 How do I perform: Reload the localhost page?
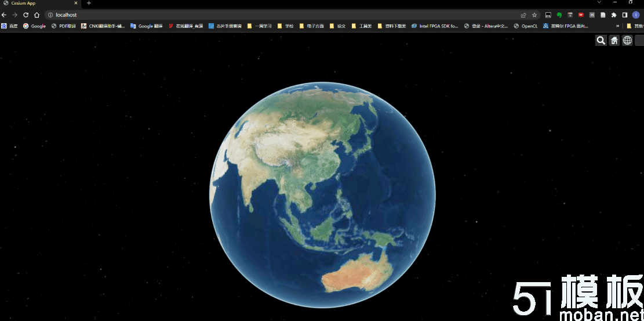tap(26, 15)
